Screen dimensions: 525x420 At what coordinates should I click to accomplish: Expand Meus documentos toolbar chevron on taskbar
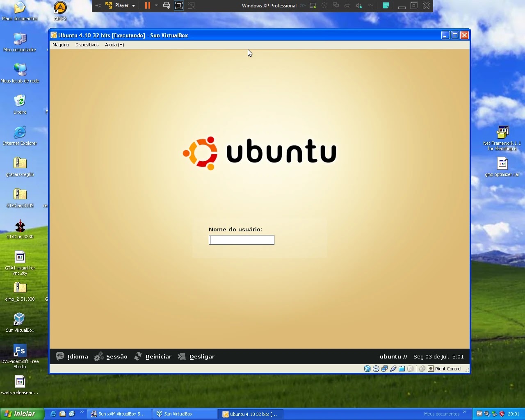465,412
